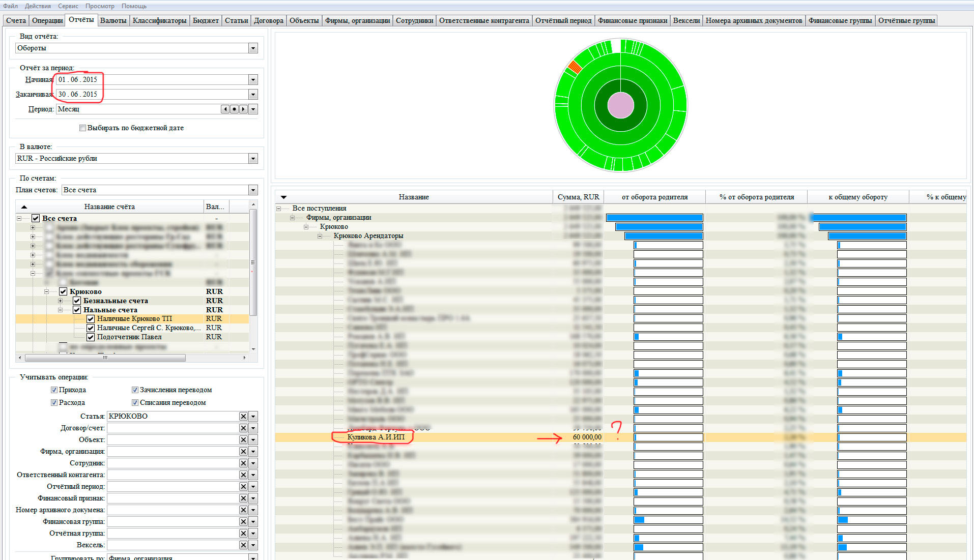
Task: Clear the Вексель filter with X button
Action: click(243, 545)
